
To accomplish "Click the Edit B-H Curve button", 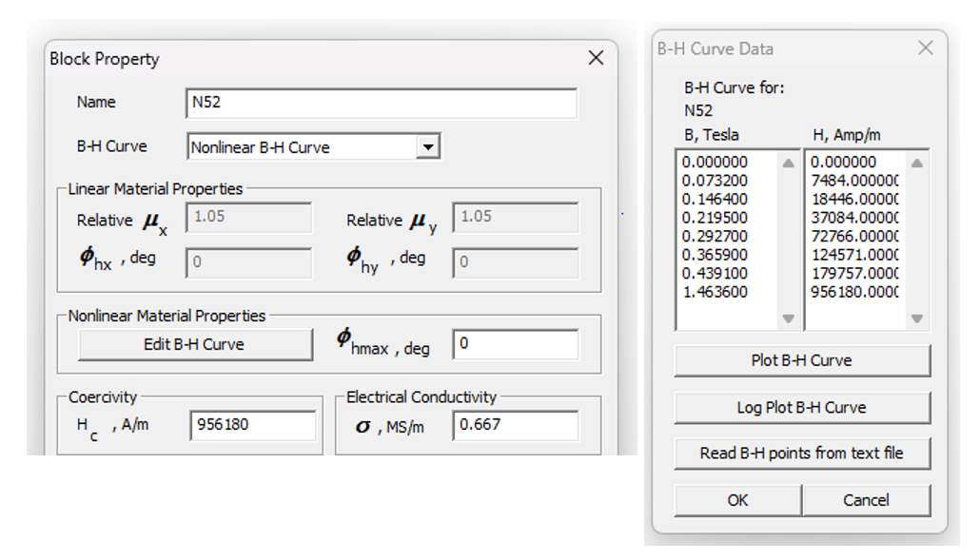I will (194, 344).
